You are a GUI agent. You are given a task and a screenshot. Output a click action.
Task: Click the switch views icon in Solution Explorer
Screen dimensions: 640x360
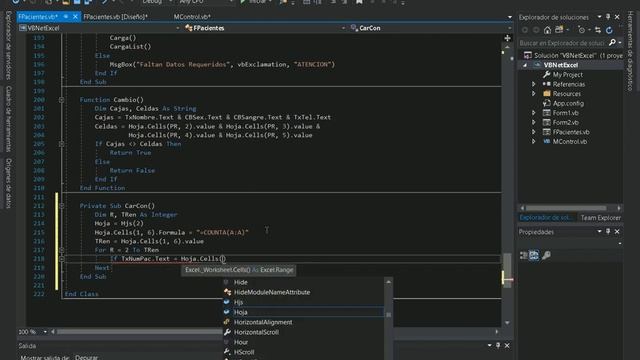click(559, 30)
